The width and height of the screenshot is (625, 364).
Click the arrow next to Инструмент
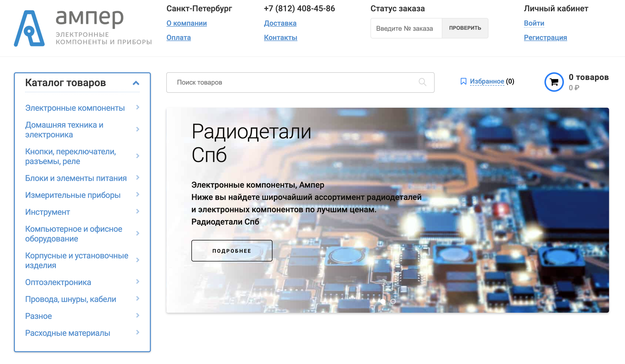[x=138, y=211]
